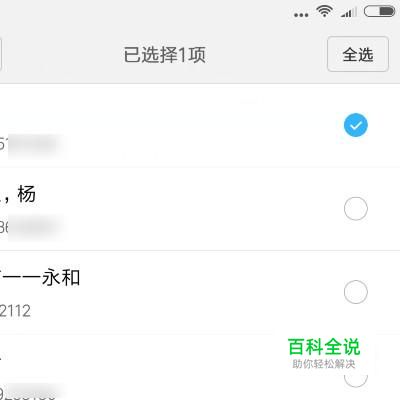Click the blurred number in the bottom row
Image resolution: width=400 pixels, height=400 pixels.
tap(30, 393)
